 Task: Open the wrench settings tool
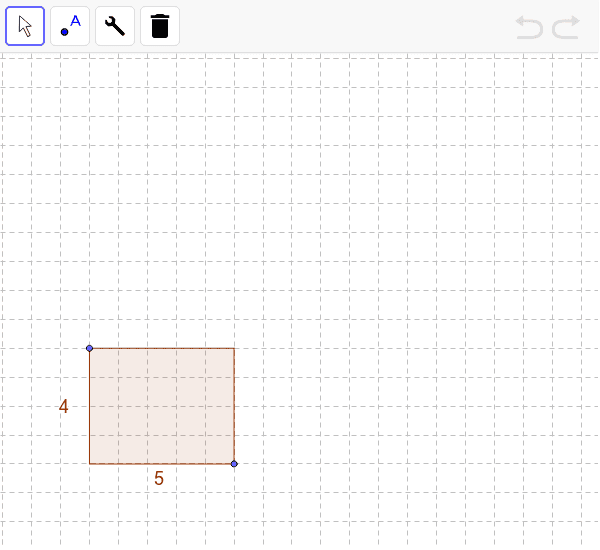(x=115, y=26)
